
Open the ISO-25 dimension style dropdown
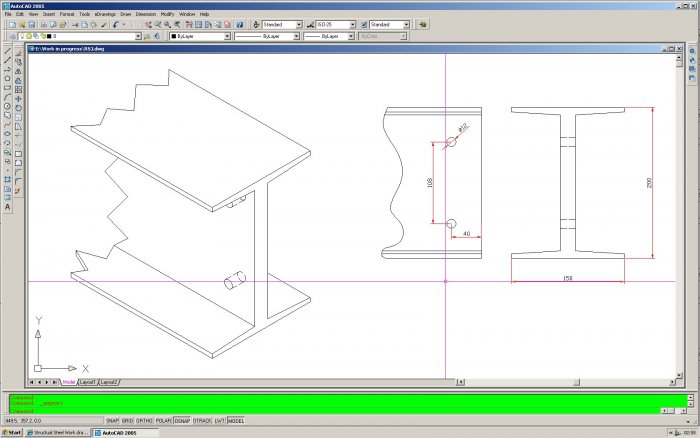(x=353, y=25)
